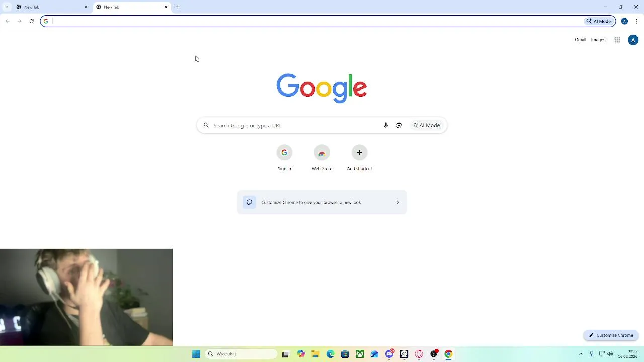Screen dimensions: 644x362
Task: Expand the tab search dropdown arrow
Action: click(7, 7)
